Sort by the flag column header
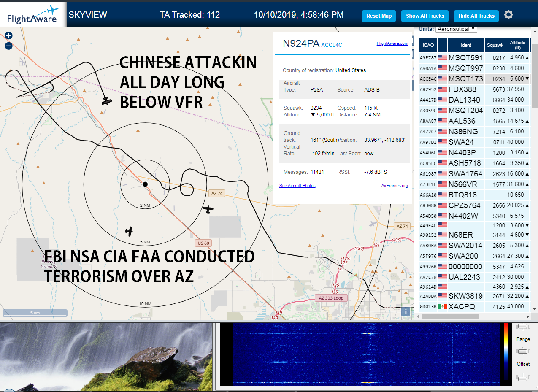 click(443, 45)
